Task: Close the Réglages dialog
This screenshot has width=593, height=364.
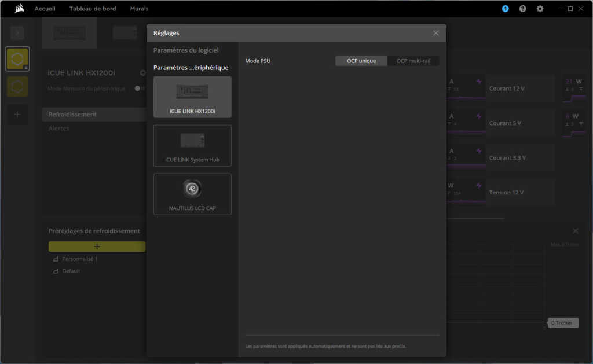Action: click(436, 33)
